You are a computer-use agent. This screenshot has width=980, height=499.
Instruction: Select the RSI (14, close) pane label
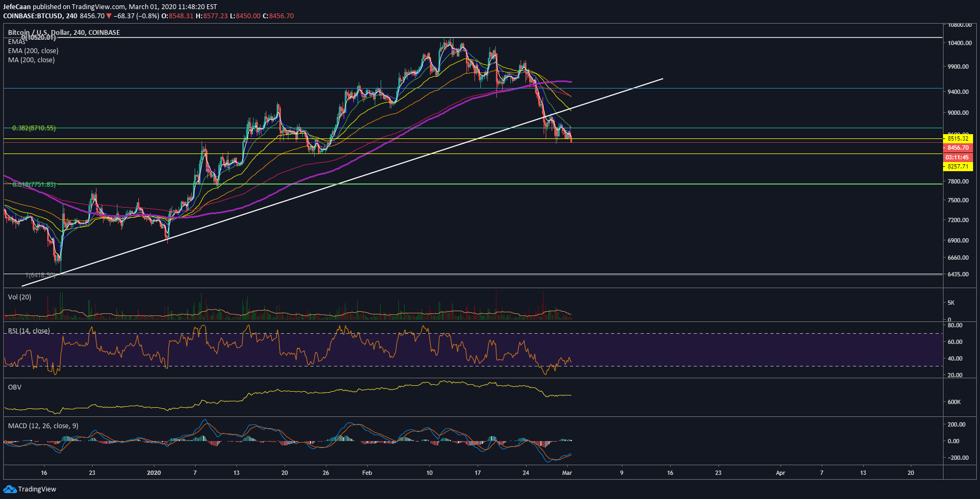click(x=29, y=331)
